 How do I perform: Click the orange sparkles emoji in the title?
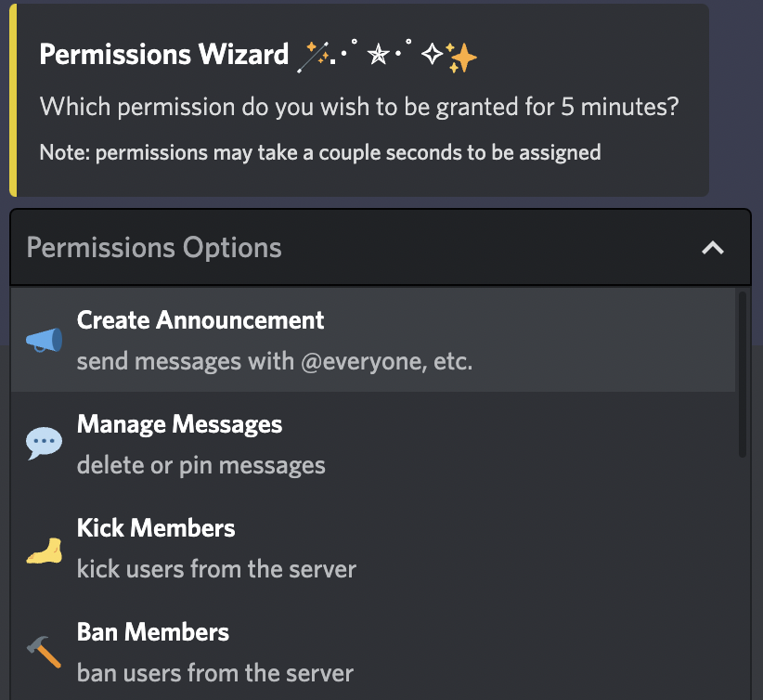(460, 58)
